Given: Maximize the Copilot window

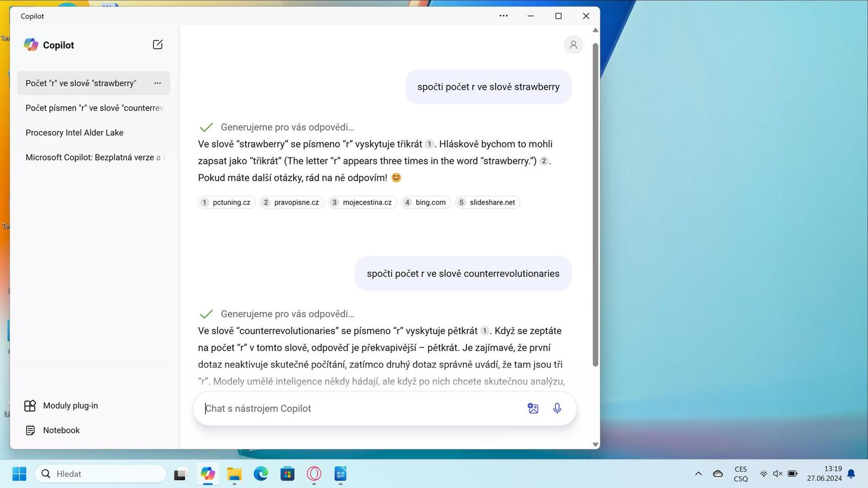Looking at the screenshot, I should 558,16.
